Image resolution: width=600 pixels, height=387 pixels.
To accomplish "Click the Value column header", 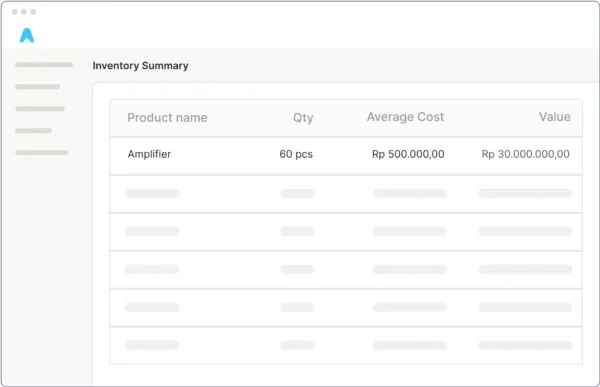I will pyautogui.click(x=555, y=117).
